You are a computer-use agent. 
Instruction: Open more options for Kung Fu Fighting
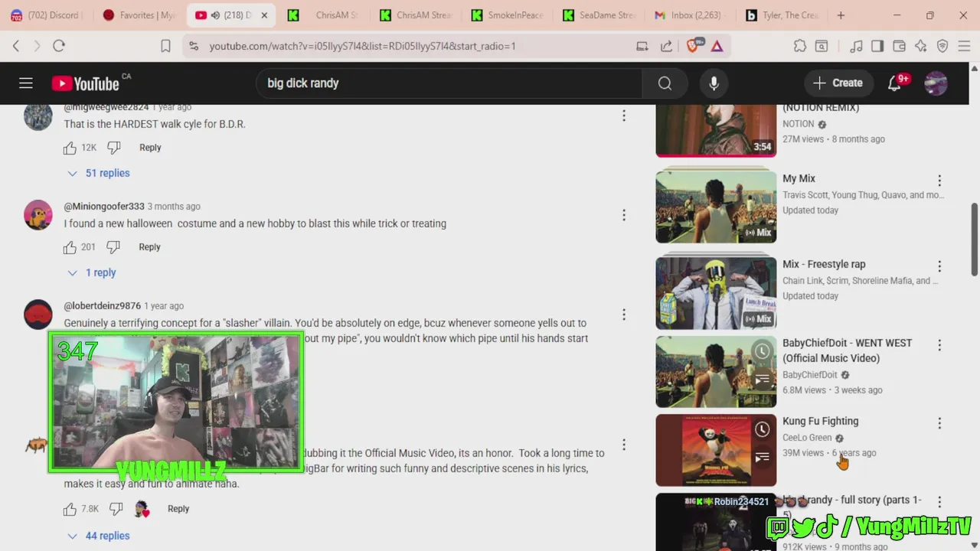[939, 423]
